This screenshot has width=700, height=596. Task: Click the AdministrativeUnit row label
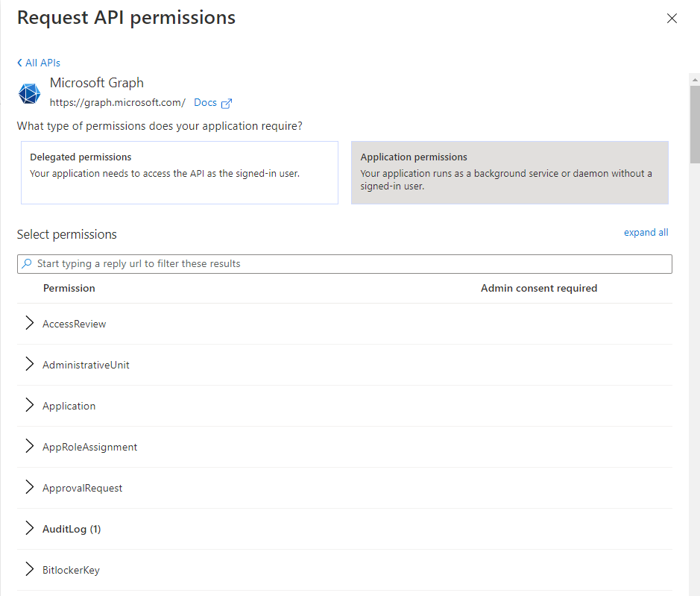pos(86,365)
